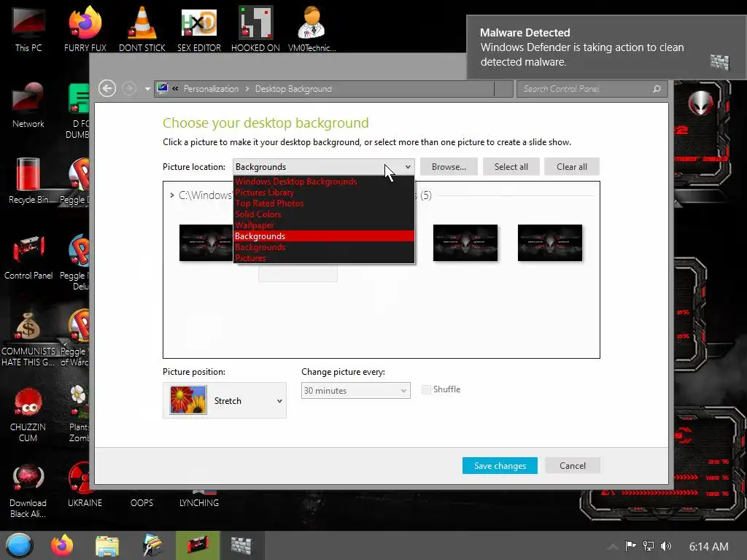Click the active Control Panel taskbar button
This screenshot has width=747, height=560.
point(197,545)
